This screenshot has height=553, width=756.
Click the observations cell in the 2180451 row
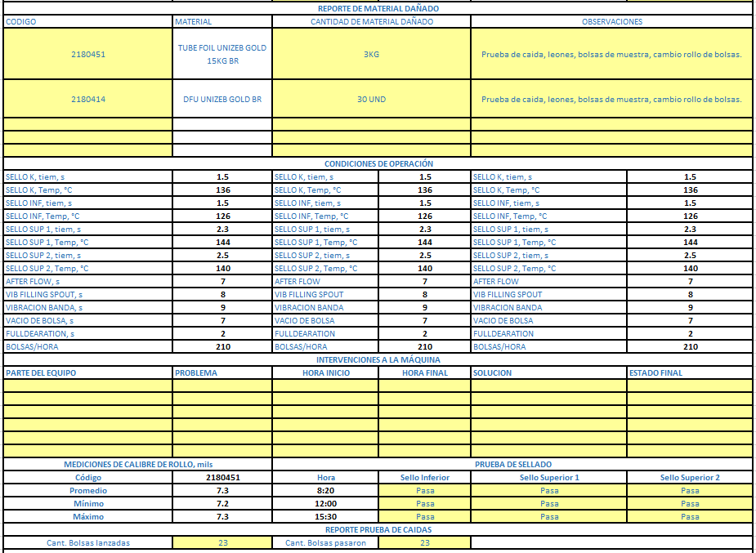611,54
